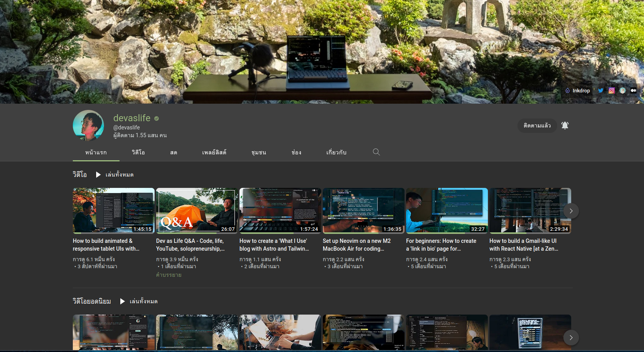Open the Medium link in channel banner

pyautogui.click(x=633, y=90)
